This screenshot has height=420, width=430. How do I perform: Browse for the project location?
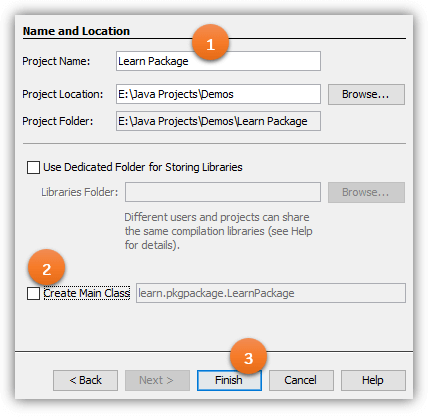[x=366, y=94]
